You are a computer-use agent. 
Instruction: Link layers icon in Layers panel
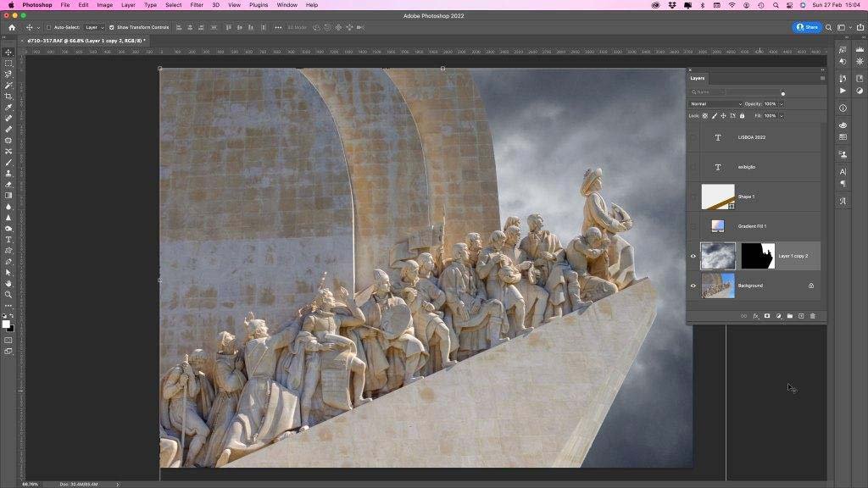tap(744, 316)
